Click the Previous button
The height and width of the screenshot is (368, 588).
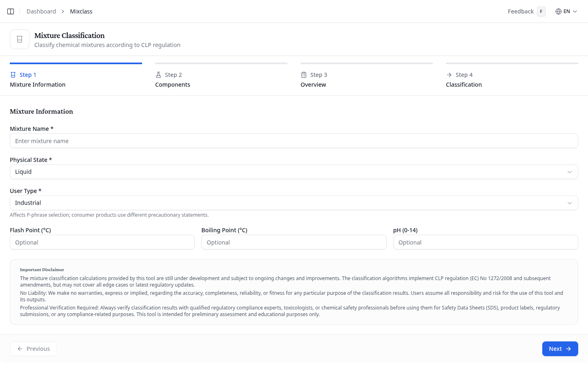tap(33, 349)
